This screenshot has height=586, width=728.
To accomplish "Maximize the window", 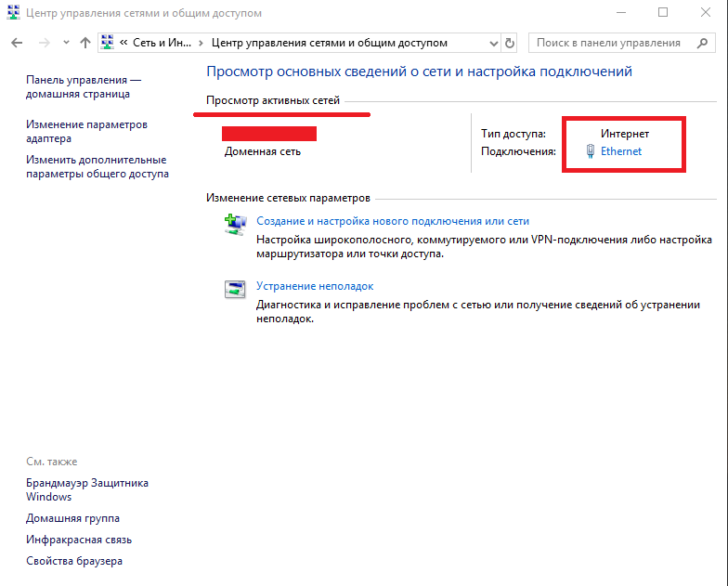I will [663, 13].
